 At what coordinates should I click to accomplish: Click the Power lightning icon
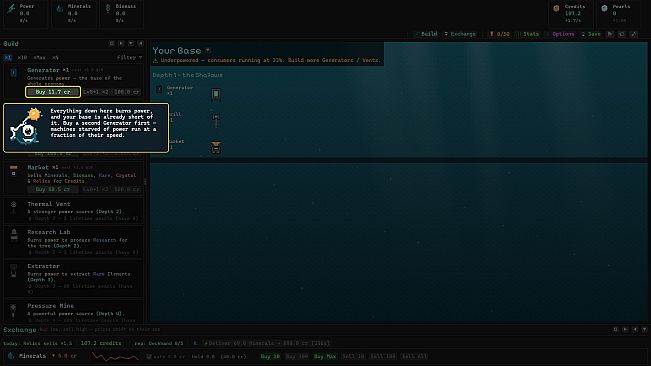tap(11, 8)
